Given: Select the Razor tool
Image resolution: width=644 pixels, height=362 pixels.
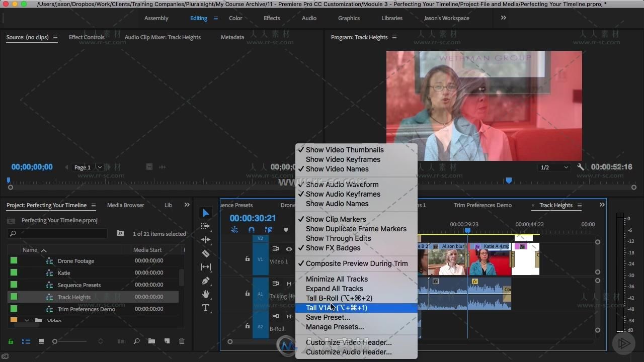Looking at the screenshot, I should pos(206,253).
